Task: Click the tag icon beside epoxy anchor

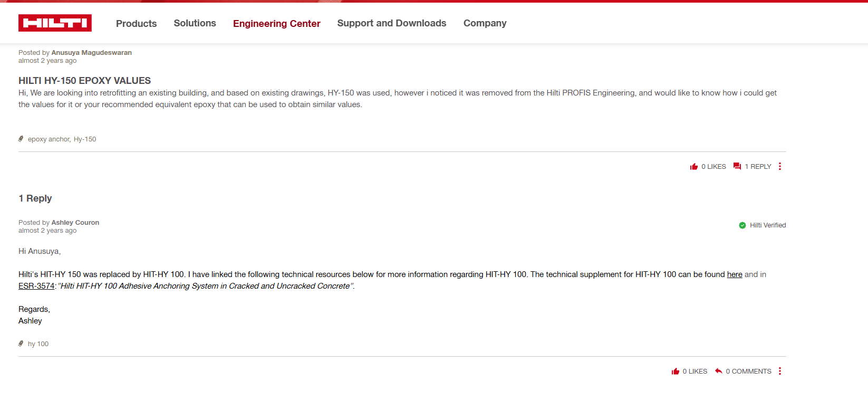Action: coord(21,139)
